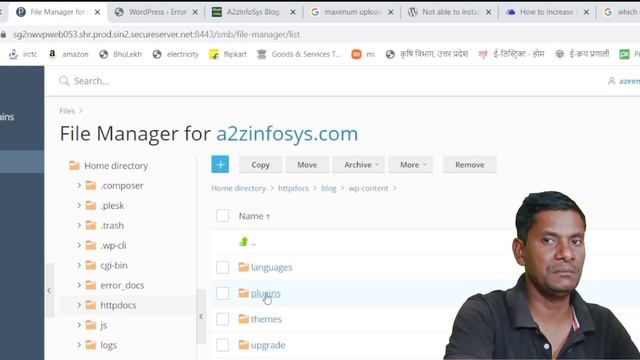The width and height of the screenshot is (640, 360).
Task: Click the Copy button
Action: tap(260, 164)
